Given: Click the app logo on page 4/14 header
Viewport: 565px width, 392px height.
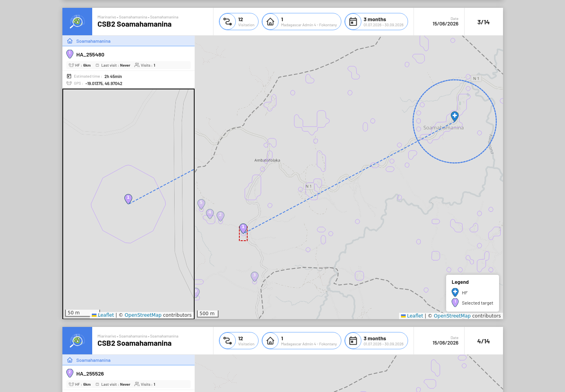Looking at the screenshot, I should 77,341.
